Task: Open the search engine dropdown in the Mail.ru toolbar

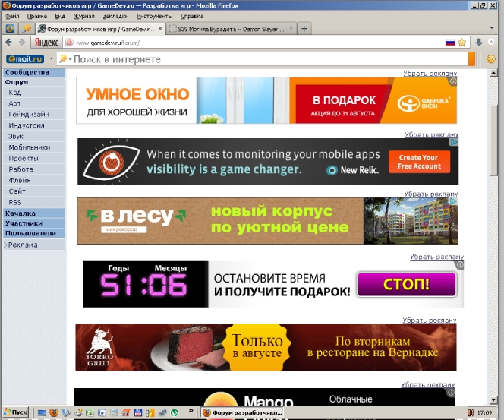Action: (x=65, y=58)
